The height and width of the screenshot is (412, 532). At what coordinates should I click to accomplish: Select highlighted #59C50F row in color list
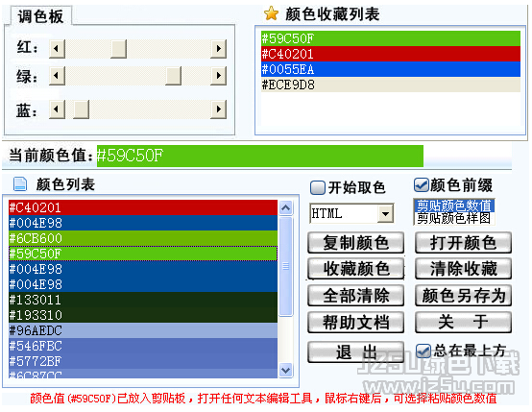(x=143, y=254)
